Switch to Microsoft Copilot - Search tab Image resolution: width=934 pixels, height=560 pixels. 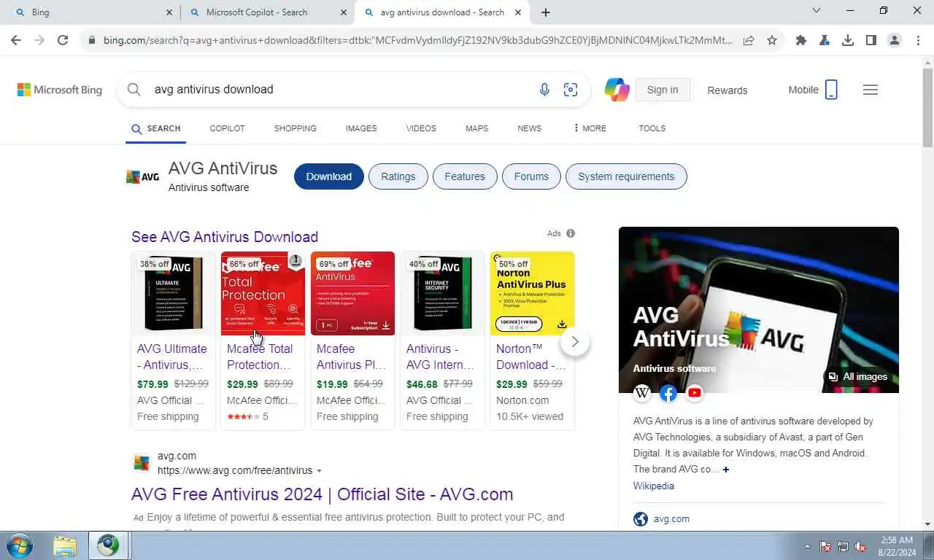(x=266, y=12)
